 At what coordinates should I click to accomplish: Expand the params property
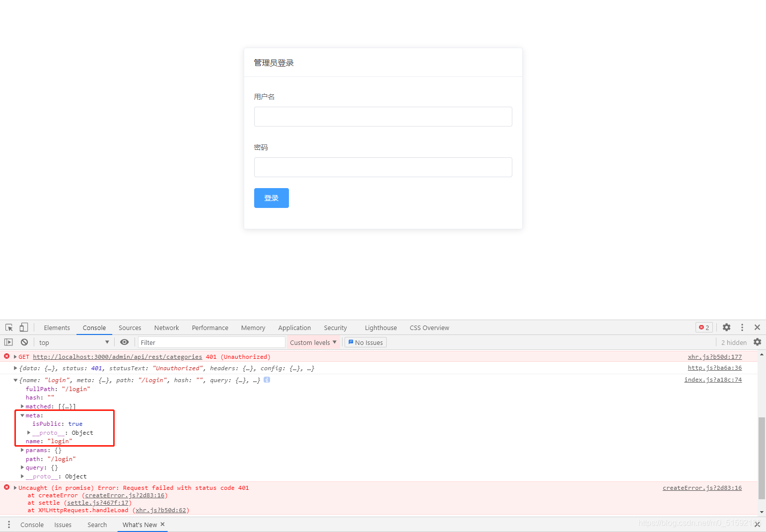click(22, 450)
